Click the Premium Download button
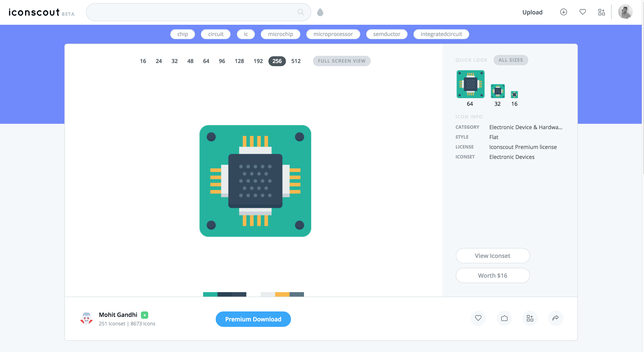Viewport: 644px width, 352px height. tap(253, 319)
